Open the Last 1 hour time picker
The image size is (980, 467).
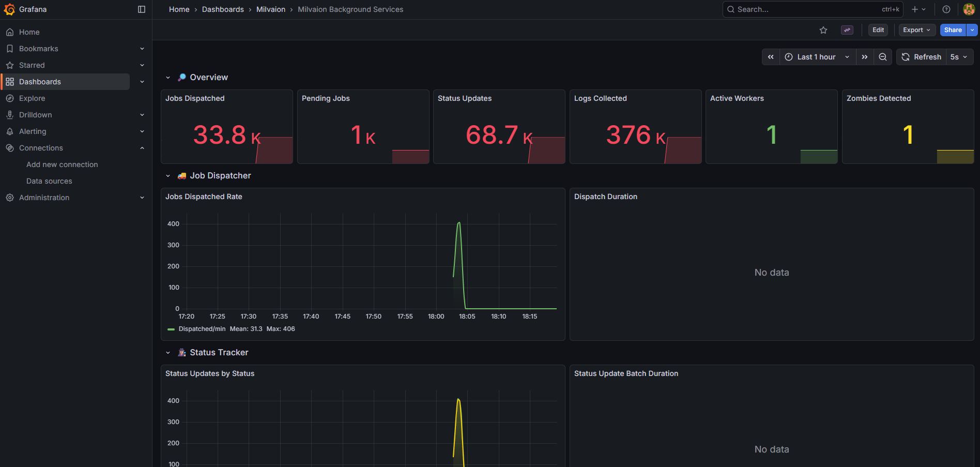(x=816, y=57)
